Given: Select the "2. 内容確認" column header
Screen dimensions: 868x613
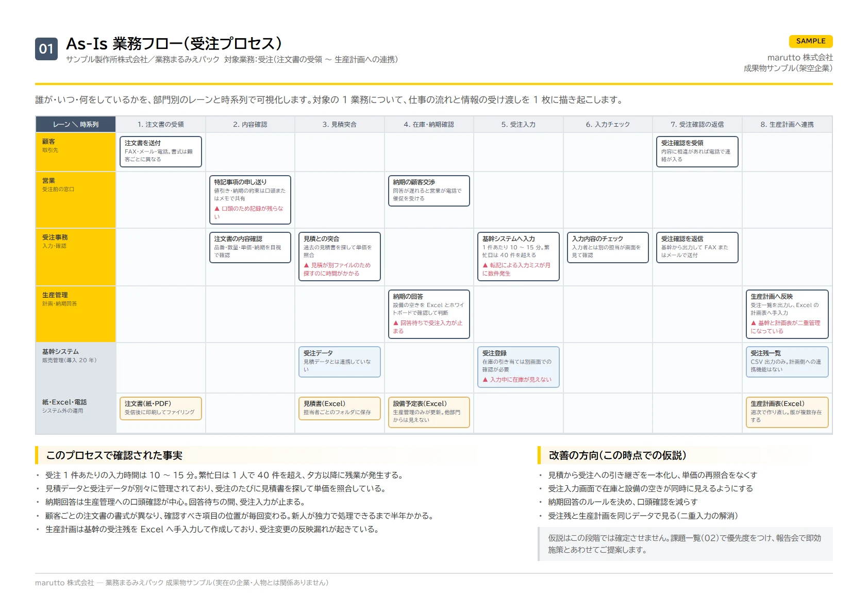Looking at the screenshot, I should [x=250, y=125].
